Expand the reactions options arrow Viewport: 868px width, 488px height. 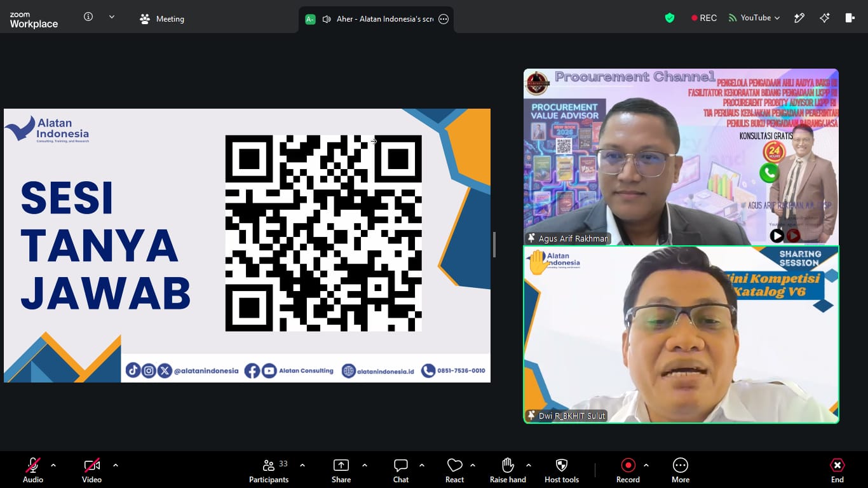coord(473,465)
